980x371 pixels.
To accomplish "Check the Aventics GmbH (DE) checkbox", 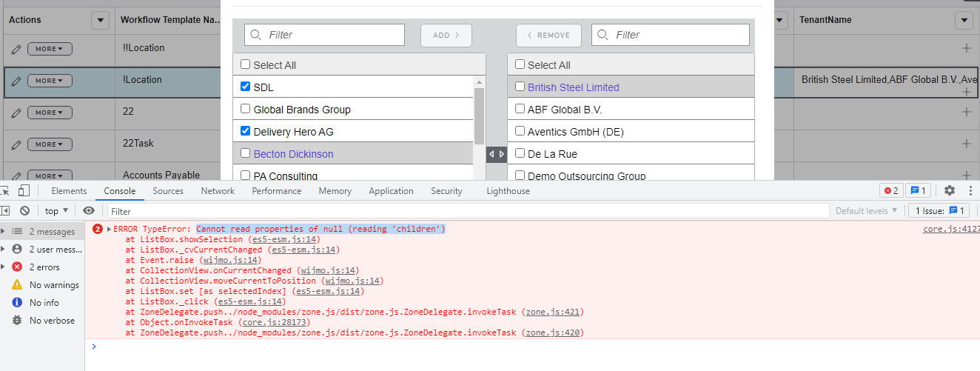I will [x=520, y=131].
